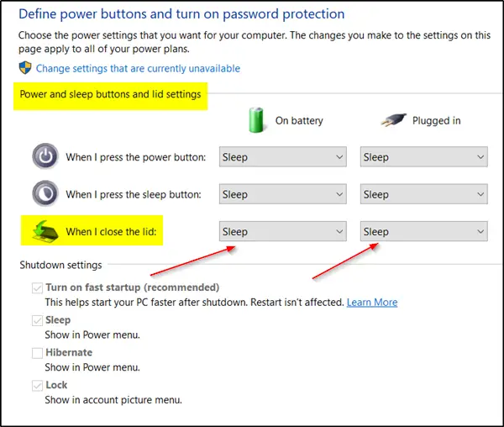Click the laptop lid close icon
Viewport: 504px width, 427px height.
(45, 231)
